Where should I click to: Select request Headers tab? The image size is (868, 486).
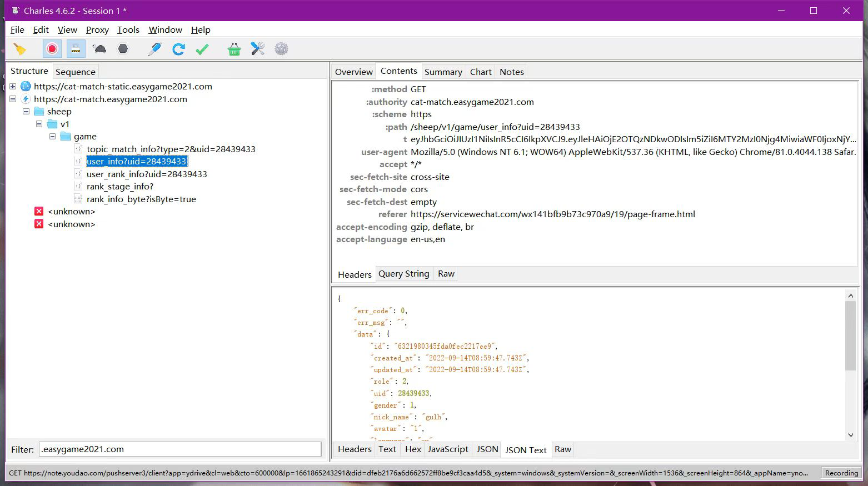[355, 274]
